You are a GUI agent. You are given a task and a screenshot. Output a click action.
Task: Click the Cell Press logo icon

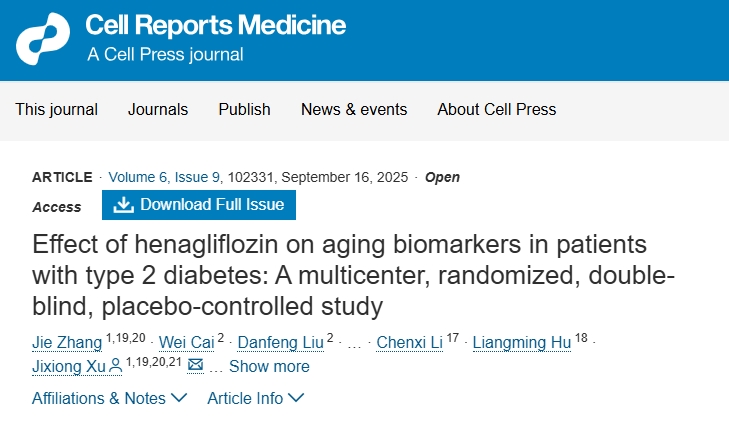point(43,38)
